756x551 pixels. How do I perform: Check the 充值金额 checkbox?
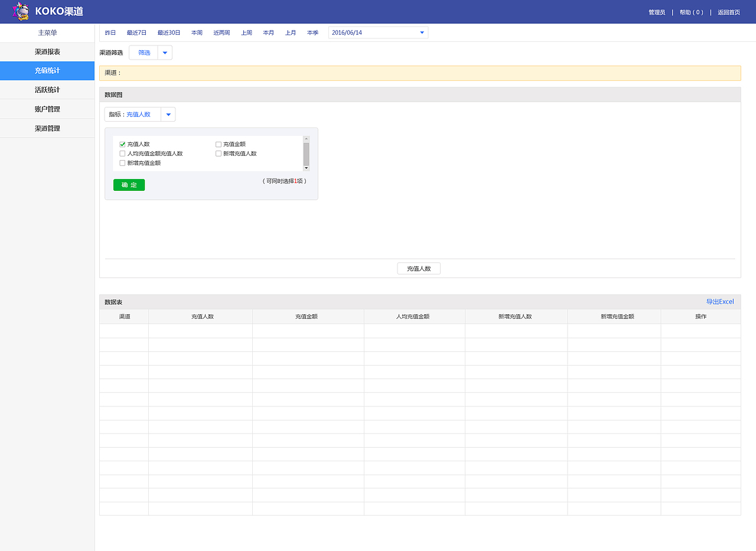tap(219, 144)
